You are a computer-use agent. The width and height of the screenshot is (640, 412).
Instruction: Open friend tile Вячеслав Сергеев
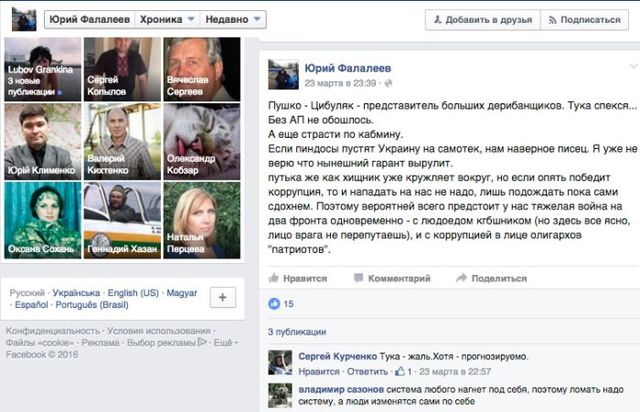(x=202, y=69)
